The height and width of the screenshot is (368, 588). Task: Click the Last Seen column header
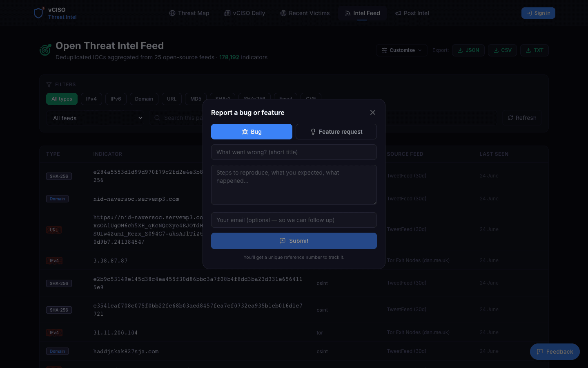(x=494, y=154)
